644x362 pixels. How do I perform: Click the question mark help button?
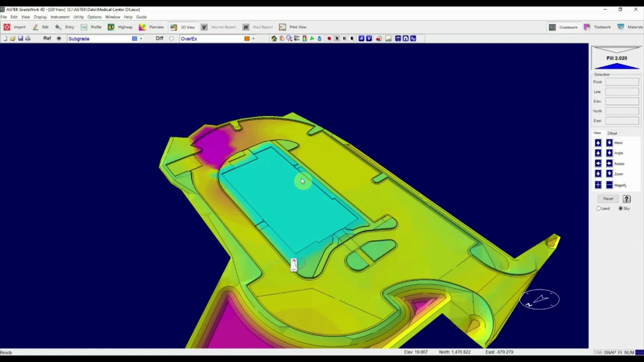[627, 199]
